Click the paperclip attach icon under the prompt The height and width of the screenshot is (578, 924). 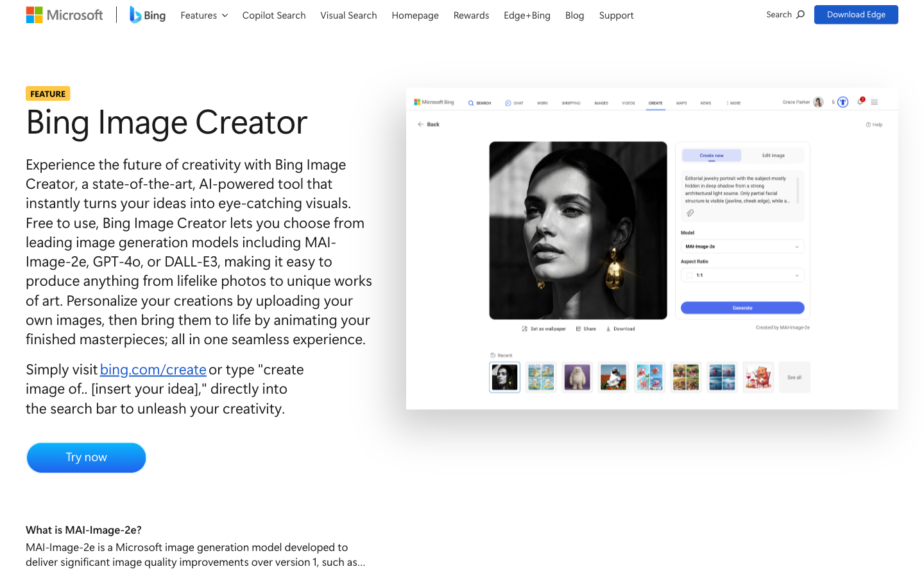(690, 213)
